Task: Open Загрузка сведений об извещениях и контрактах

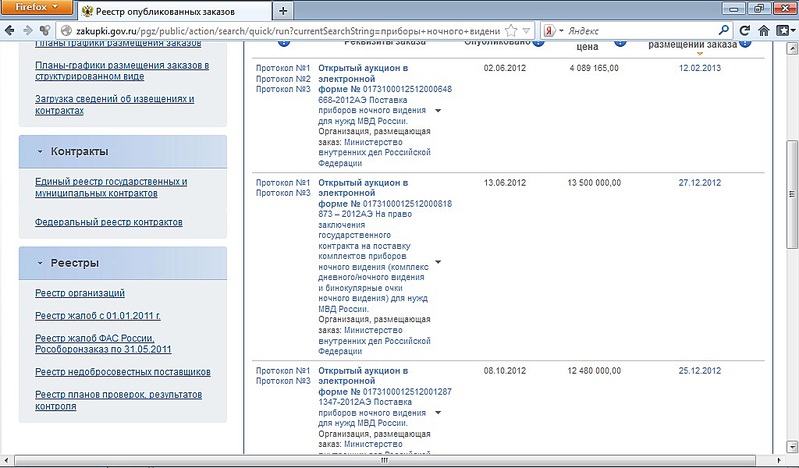Action: click(114, 105)
